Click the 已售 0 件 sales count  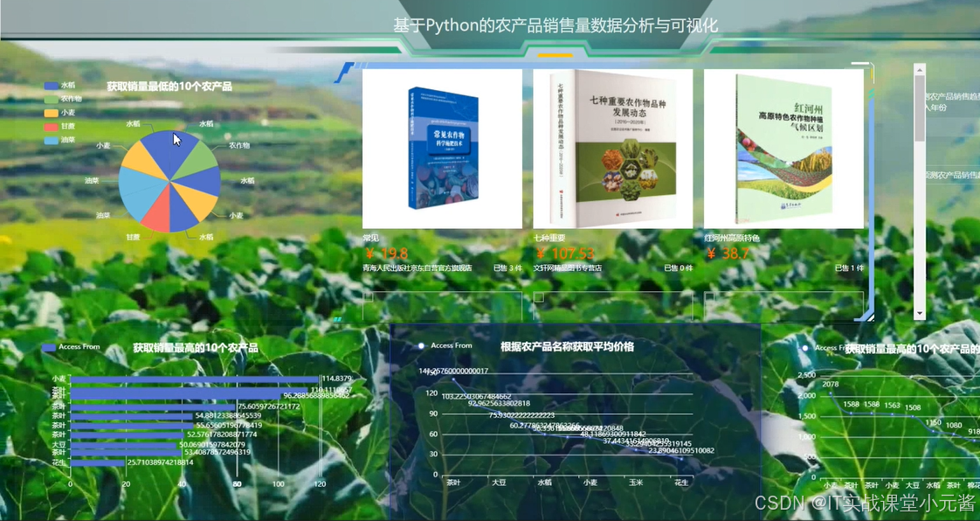pos(678,267)
